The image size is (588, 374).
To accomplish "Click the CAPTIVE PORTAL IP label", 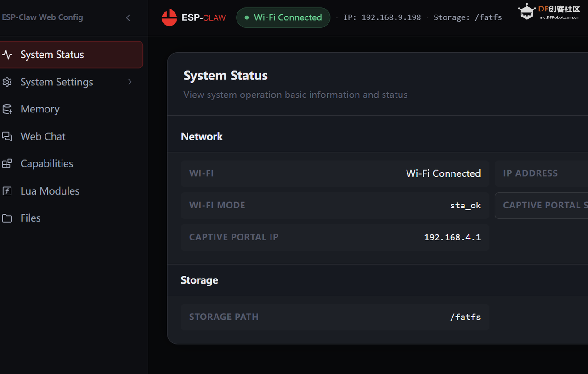I will pos(234,237).
